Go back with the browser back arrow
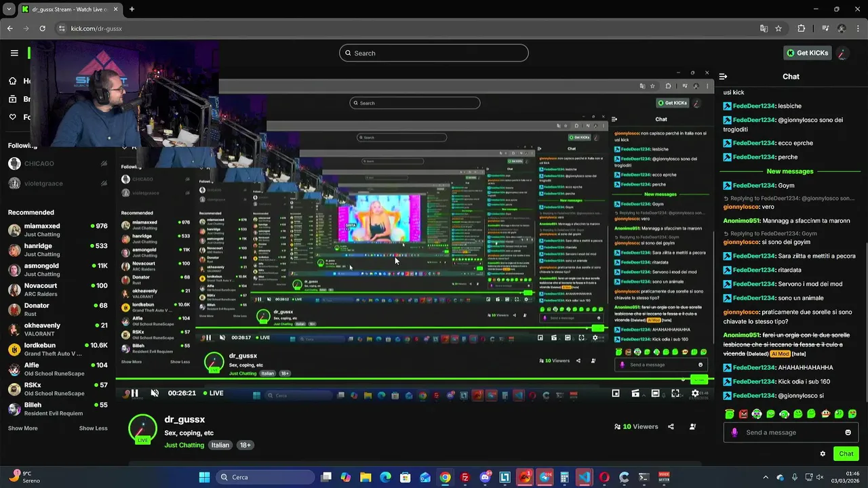 pos(10,28)
